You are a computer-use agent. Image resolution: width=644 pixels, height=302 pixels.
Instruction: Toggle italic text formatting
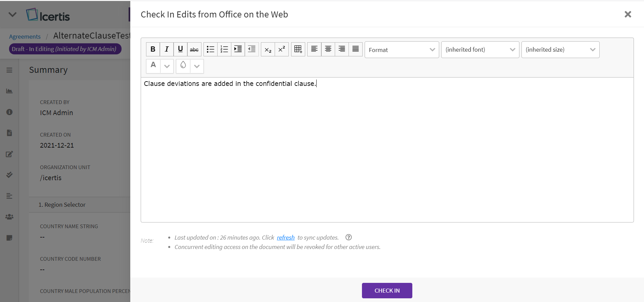pos(167,49)
